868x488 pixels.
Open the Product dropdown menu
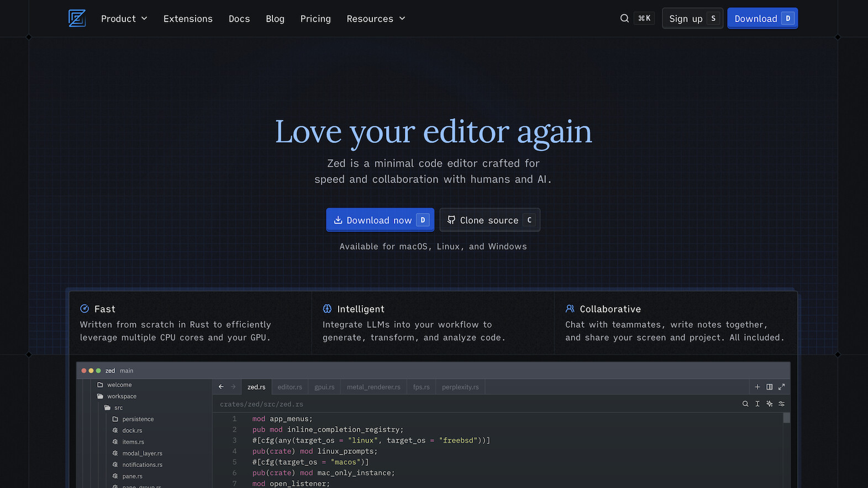point(124,19)
